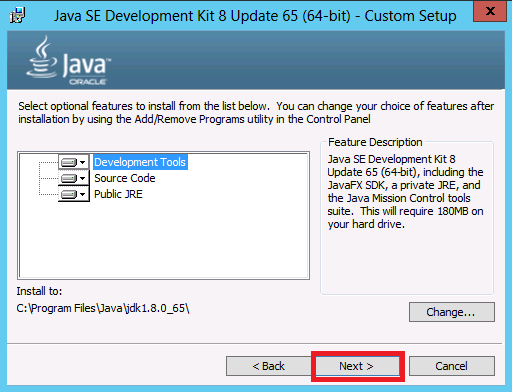Close the Custom Setup window

tap(490, 11)
